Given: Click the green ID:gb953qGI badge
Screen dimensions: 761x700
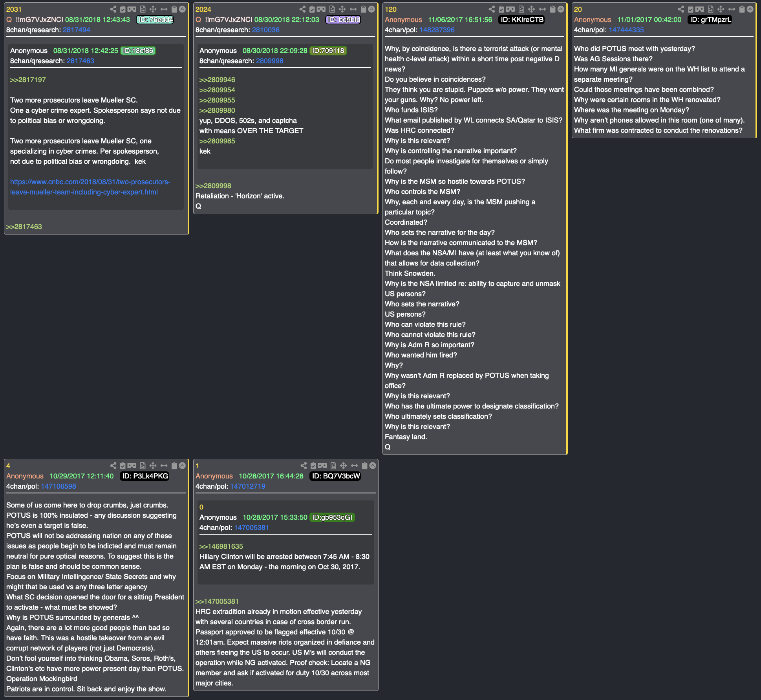Looking at the screenshot, I should 332,517.
